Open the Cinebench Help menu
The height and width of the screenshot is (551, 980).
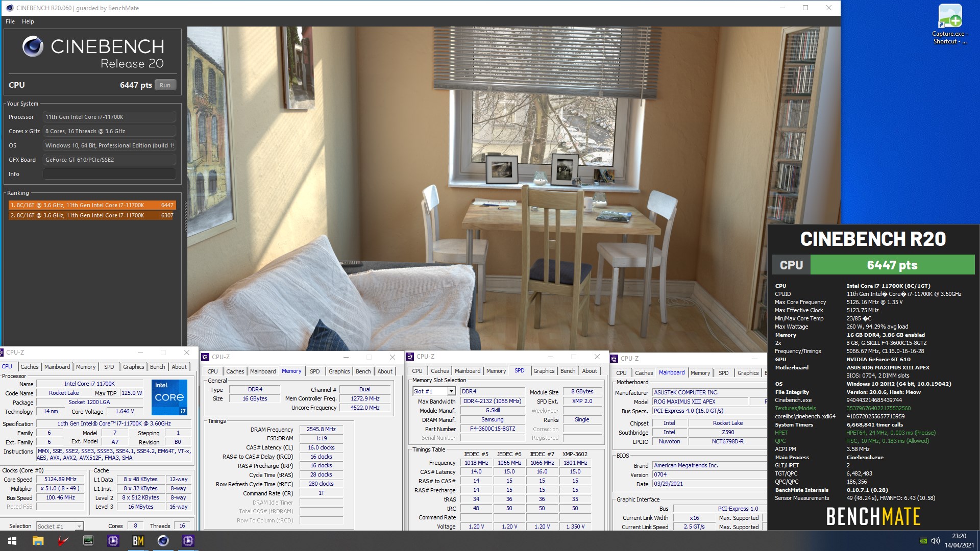click(x=28, y=21)
